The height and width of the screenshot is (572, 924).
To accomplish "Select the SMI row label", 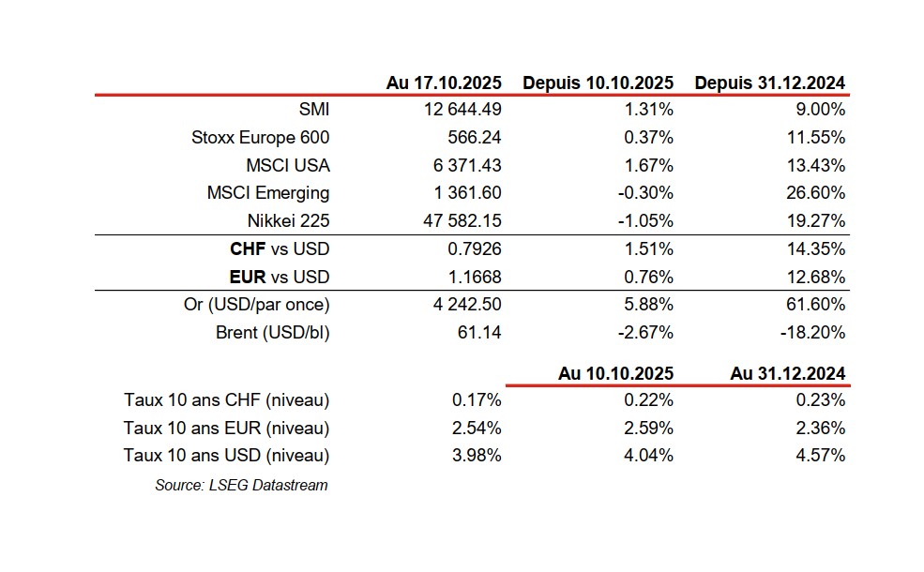I will [313, 110].
